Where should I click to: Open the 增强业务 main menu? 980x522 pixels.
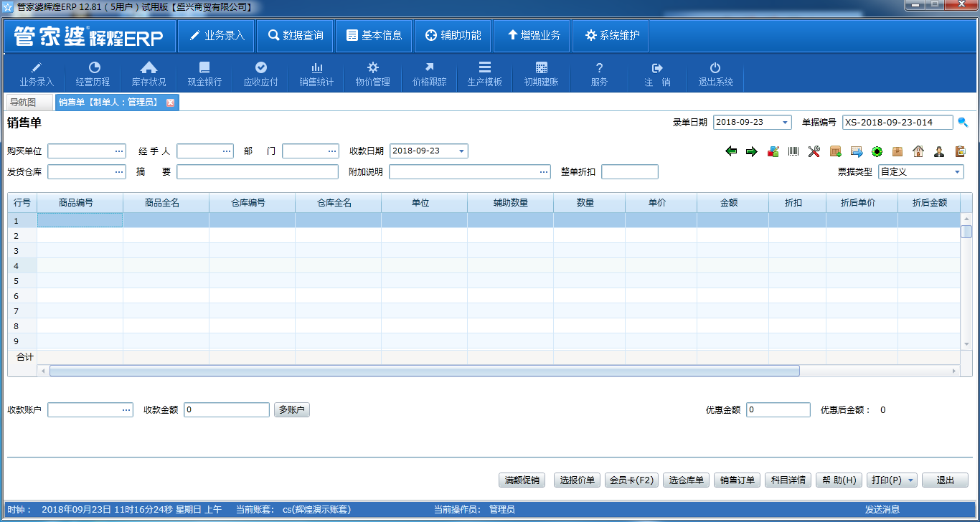(532, 35)
